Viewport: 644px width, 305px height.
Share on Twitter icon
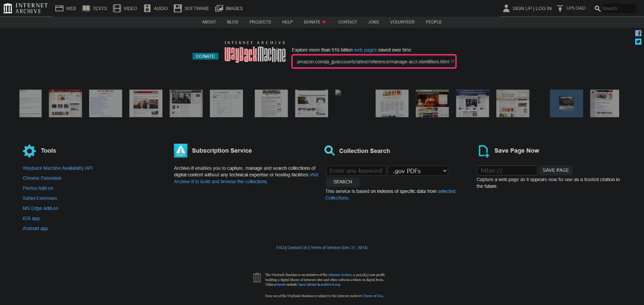coord(638,41)
